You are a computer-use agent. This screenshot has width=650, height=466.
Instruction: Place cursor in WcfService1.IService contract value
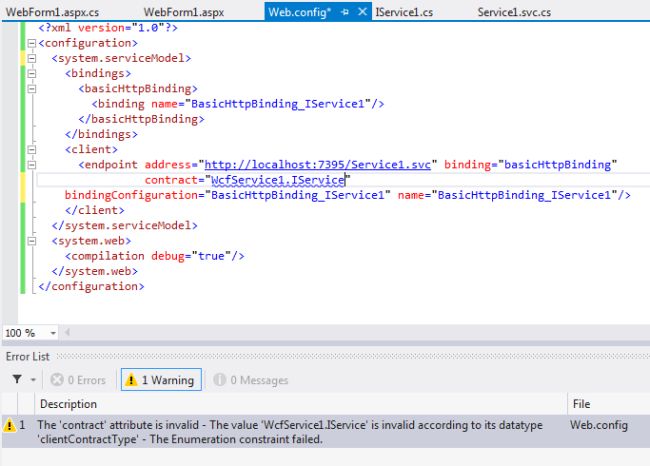coord(278,180)
